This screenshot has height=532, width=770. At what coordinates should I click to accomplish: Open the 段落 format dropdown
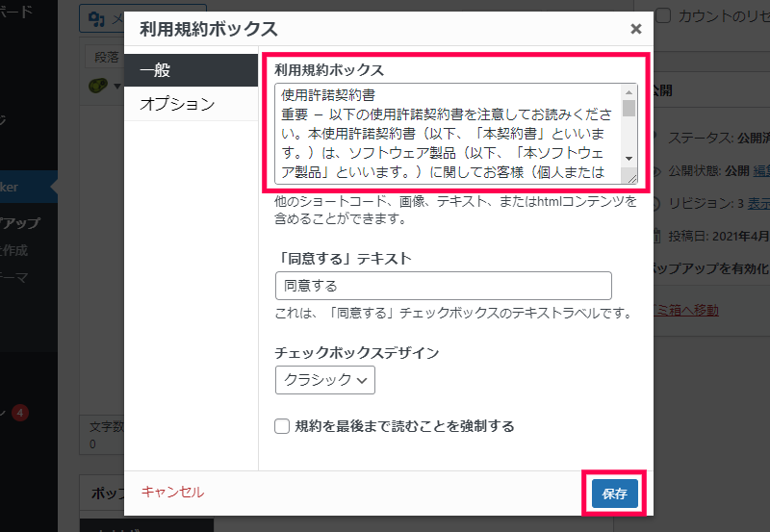coord(104,57)
